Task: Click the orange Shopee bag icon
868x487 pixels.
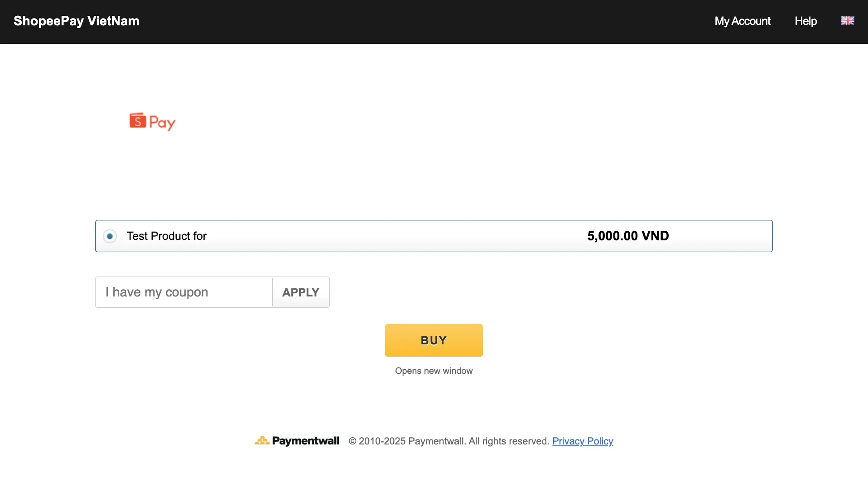Action: pyautogui.click(x=138, y=121)
